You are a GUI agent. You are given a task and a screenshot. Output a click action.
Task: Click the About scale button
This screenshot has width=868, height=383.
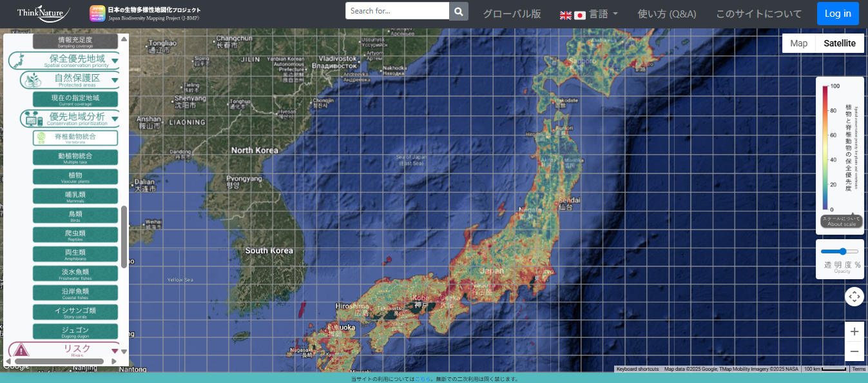(x=841, y=221)
